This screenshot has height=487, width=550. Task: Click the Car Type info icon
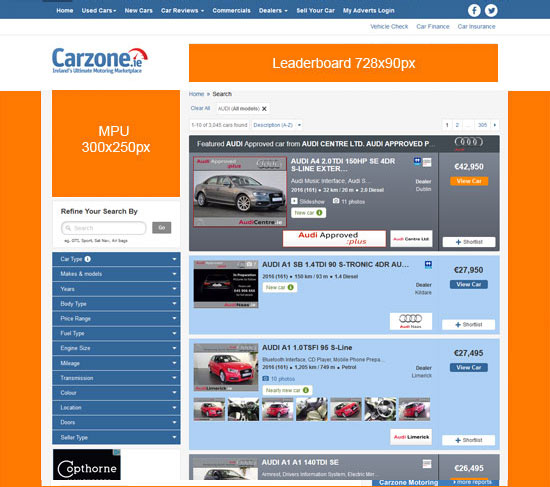click(x=88, y=259)
